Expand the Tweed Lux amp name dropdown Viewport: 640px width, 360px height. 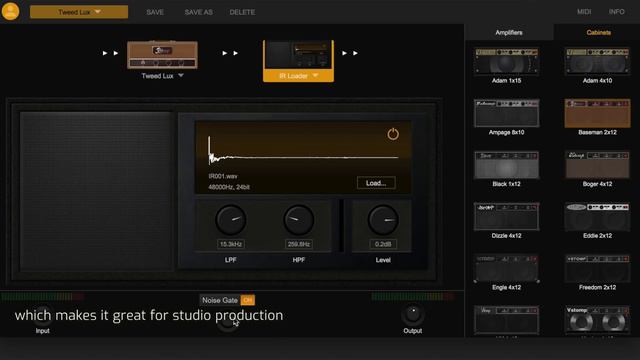[x=181, y=76]
